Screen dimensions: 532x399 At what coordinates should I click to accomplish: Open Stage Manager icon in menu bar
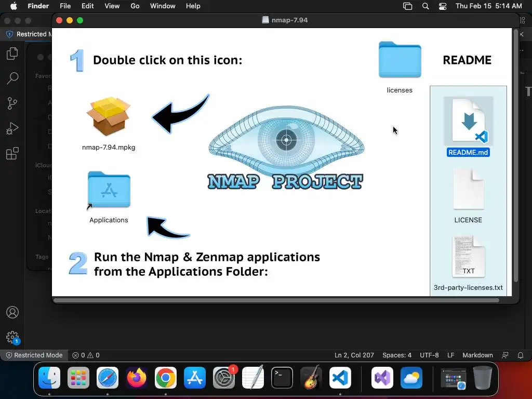(x=407, y=6)
